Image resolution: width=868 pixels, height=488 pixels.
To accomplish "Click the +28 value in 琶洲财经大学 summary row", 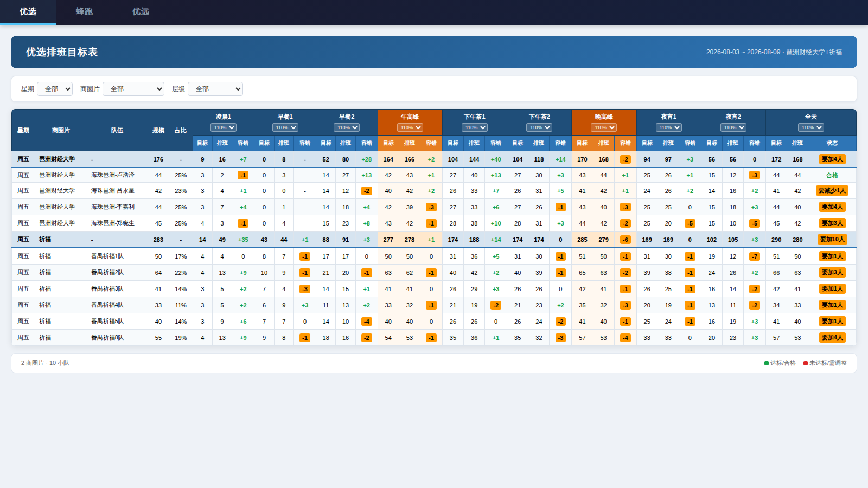I will pyautogui.click(x=367, y=159).
